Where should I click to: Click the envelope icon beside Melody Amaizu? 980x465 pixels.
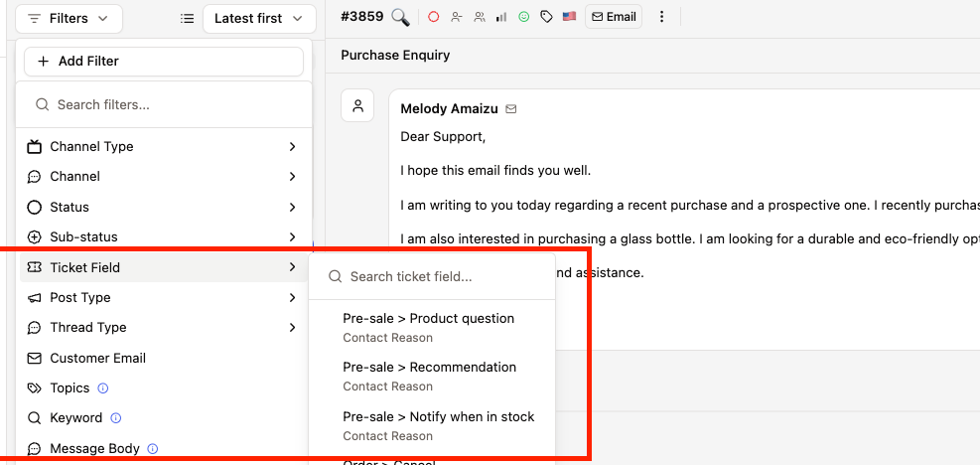511,109
